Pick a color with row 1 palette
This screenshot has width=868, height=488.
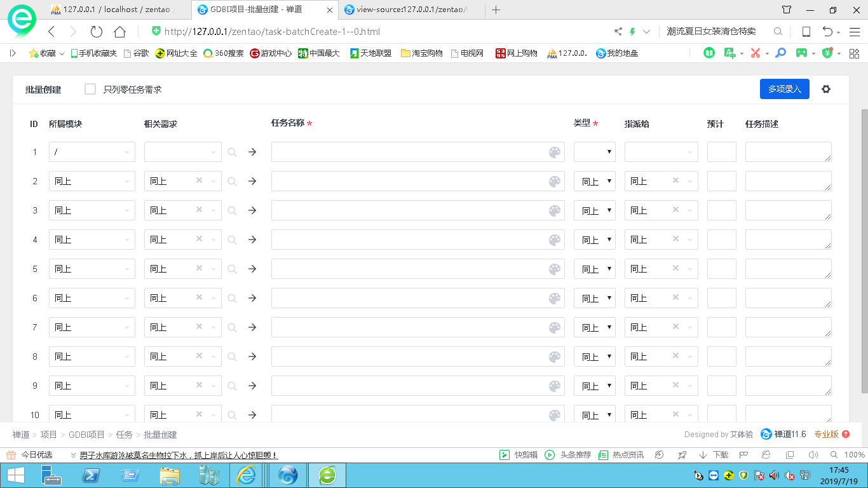tap(555, 152)
